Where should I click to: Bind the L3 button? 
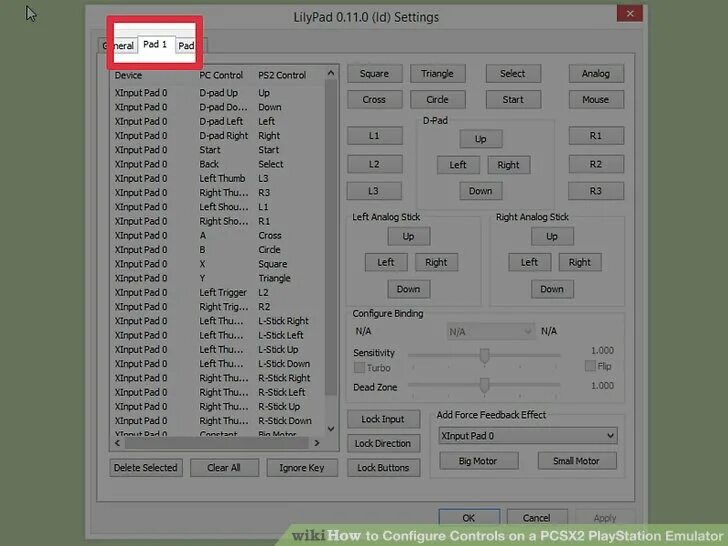374,191
